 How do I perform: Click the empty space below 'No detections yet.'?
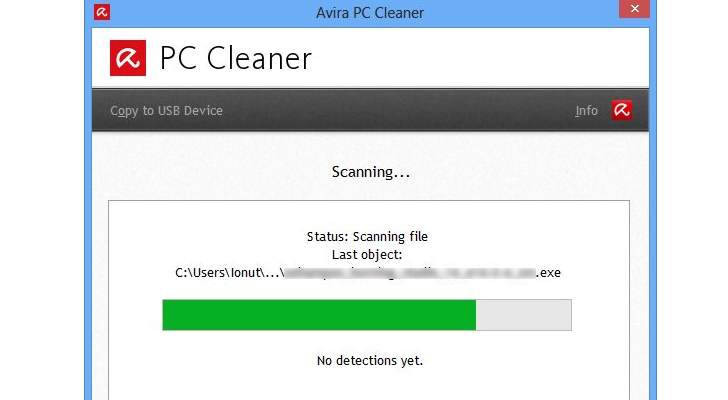[x=369, y=385]
